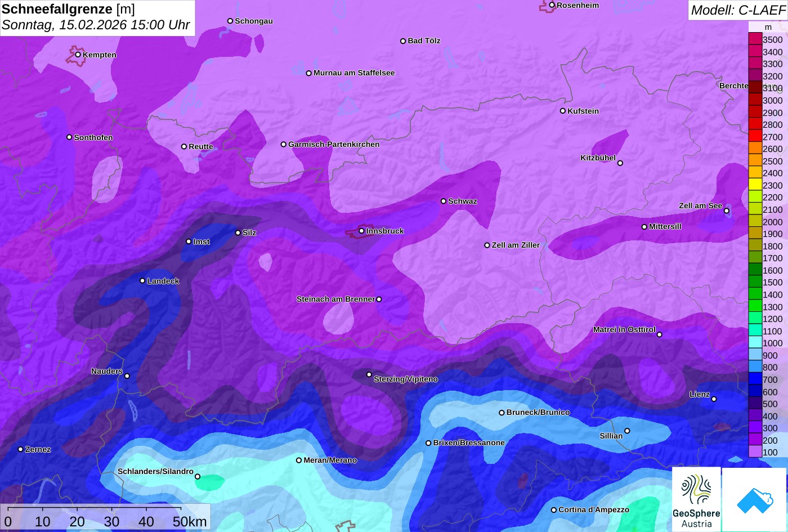Image resolution: width=788 pixels, height=532 pixels.
Task: Click the Innsbruck city marker
Action: (361, 231)
